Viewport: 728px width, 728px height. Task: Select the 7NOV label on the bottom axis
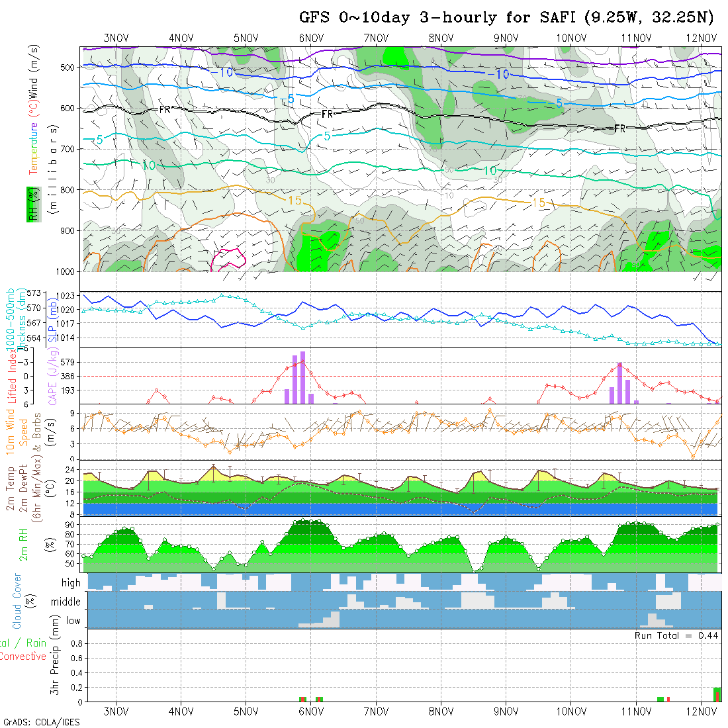(376, 711)
